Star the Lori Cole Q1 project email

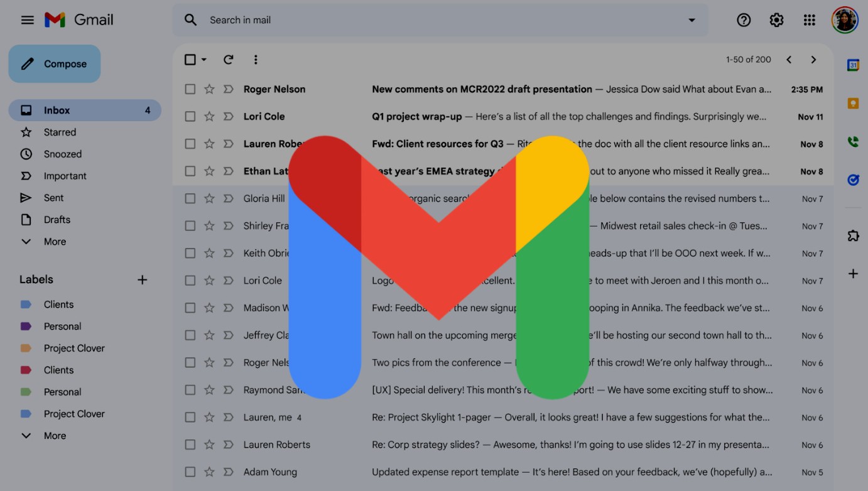[209, 117]
